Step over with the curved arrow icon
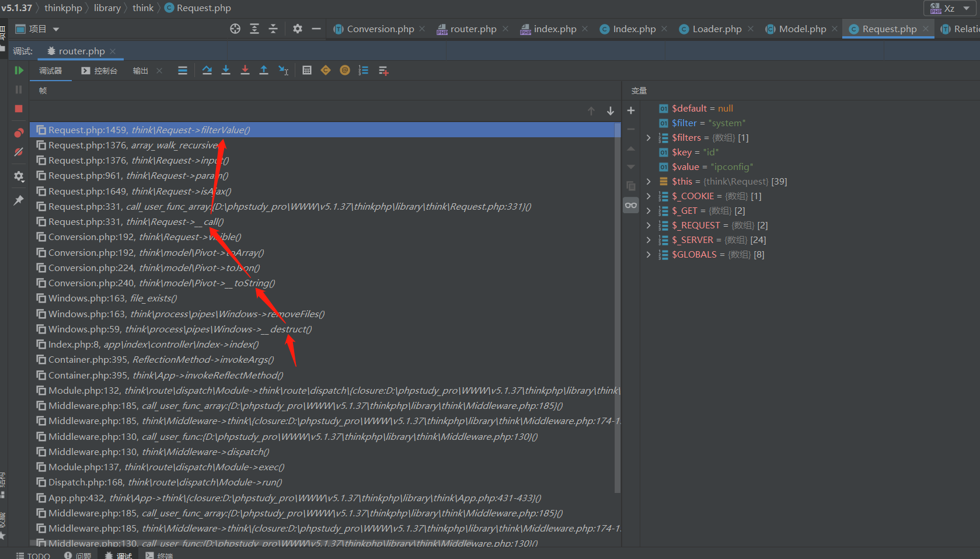 pyautogui.click(x=207, y=71)
